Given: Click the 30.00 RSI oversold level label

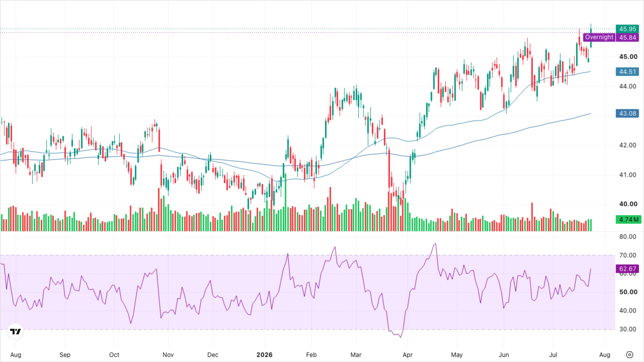Looking at the screenshot, I should [x=628, y=329].
